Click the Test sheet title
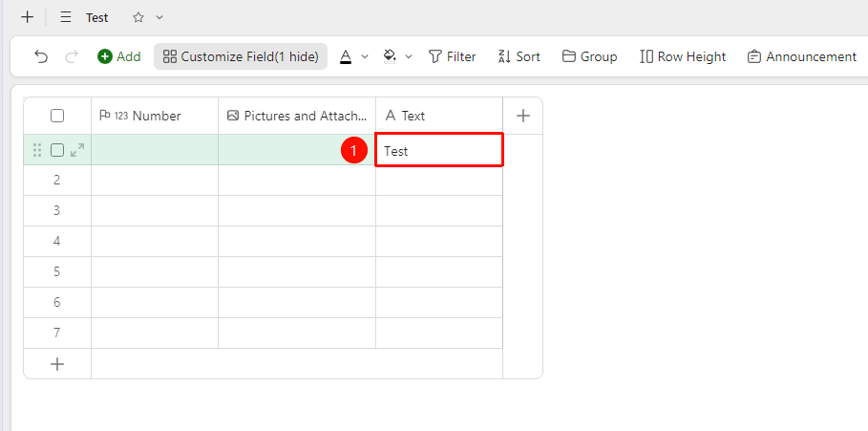Screen dimensions: 868x431 96,18
